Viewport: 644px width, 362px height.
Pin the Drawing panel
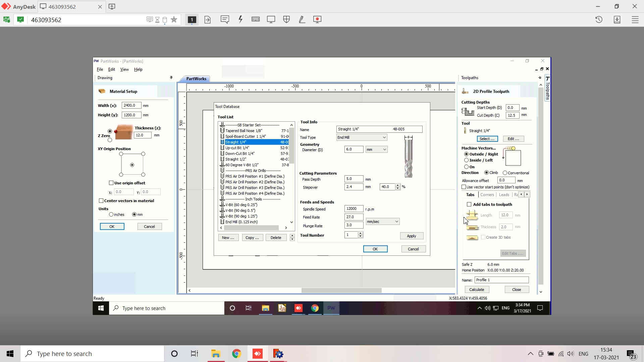[171, 77]
